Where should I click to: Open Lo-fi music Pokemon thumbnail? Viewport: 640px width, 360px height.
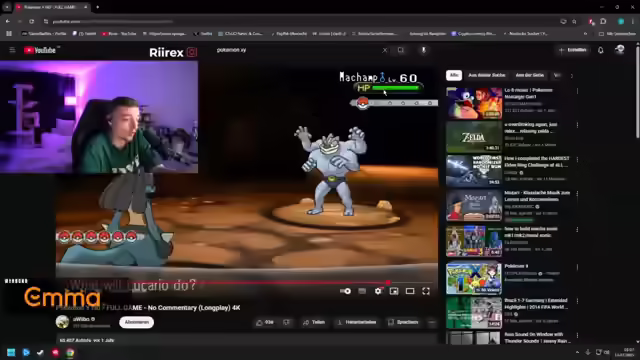click(474, 103)
